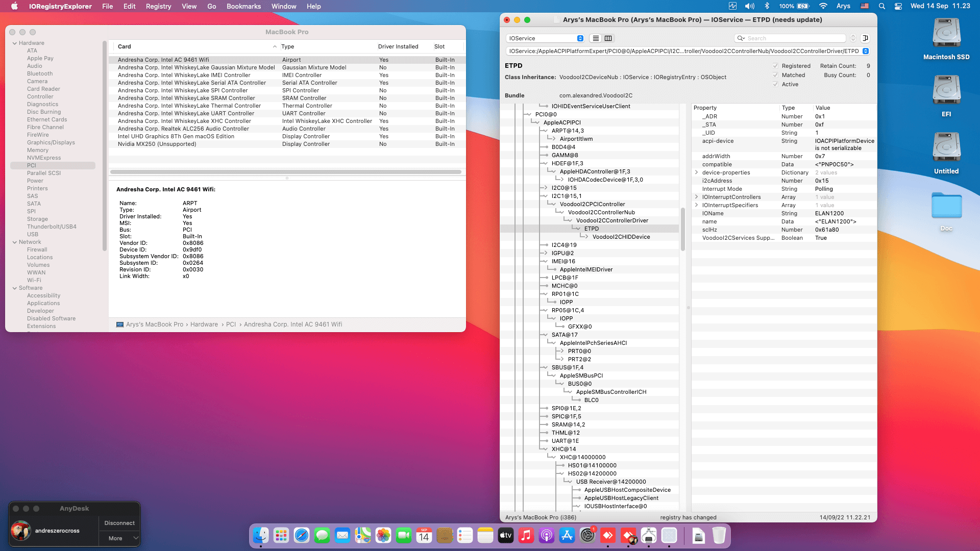Image resolution: width=980 pixels, height=551 pixels.
Task: Select the Interrupt Mode property row
Action: 783,189
